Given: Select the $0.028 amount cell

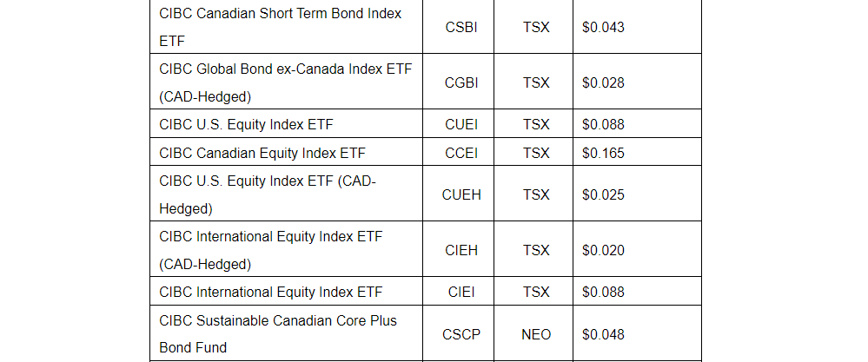Looking at the screenshot, I should pos(604,82).
